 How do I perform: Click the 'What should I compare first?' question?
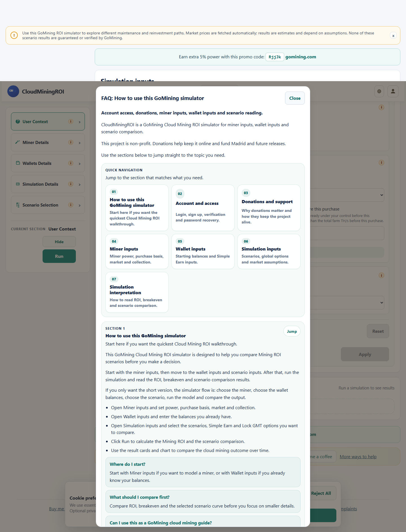coord(140,497)
